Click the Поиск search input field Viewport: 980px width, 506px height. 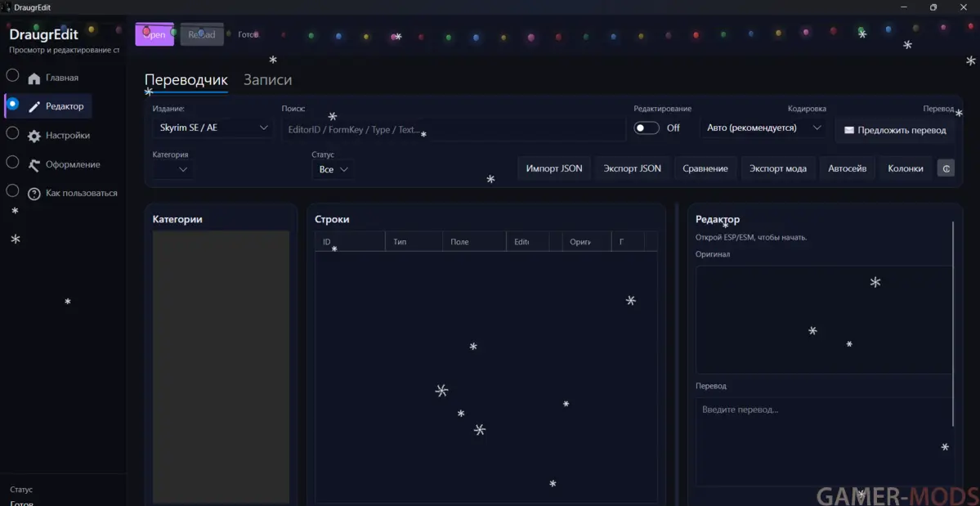pyautogui.click(x=453, y=130)
